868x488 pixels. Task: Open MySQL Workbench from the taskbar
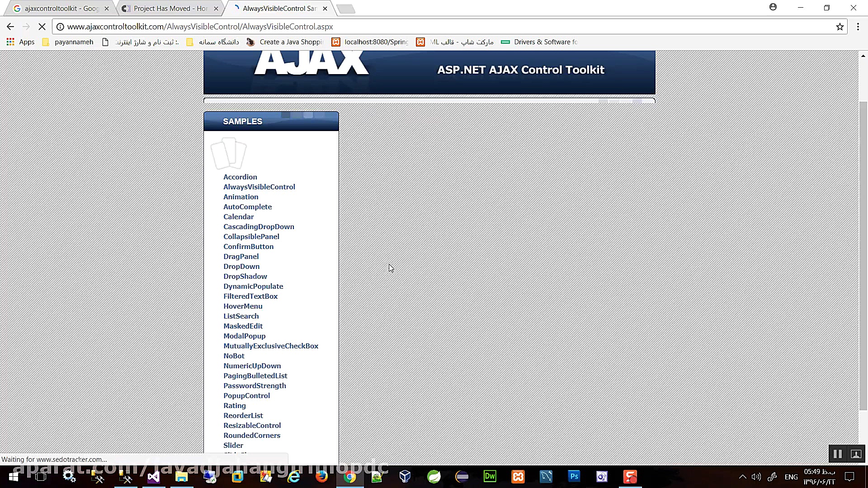point(546,476)
